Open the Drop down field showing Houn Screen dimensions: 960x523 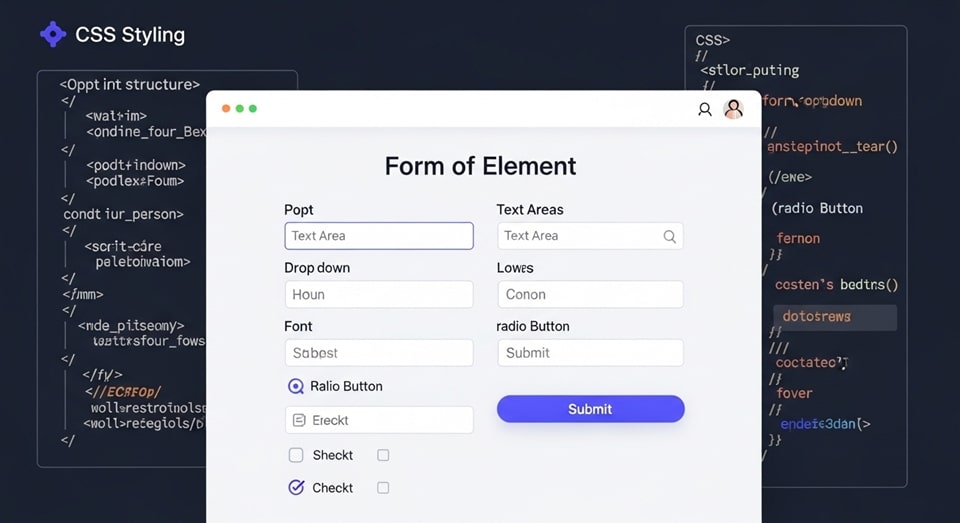(379, 295)
